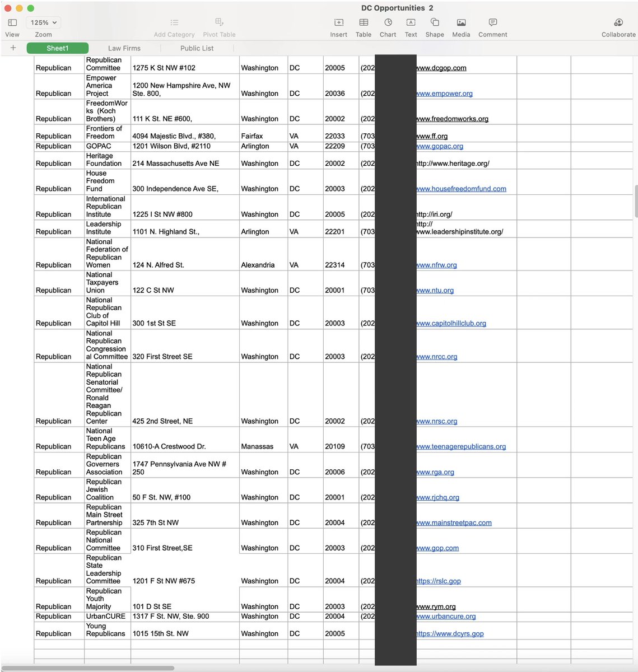Select the Sheet1 tab
This screenshot has width=638, height=672.
[x=57, y=48]
